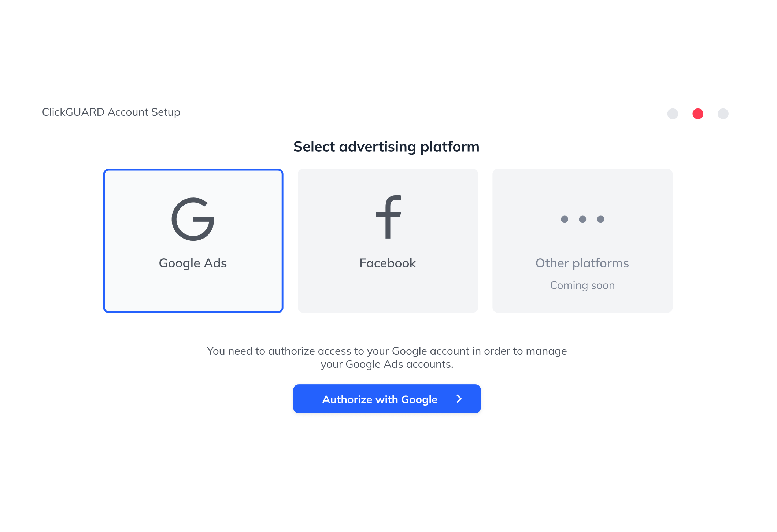The height and width of the screenshot is (532, 777).
Task: Click the red current step indicator
Action: (x=698, y=114)
